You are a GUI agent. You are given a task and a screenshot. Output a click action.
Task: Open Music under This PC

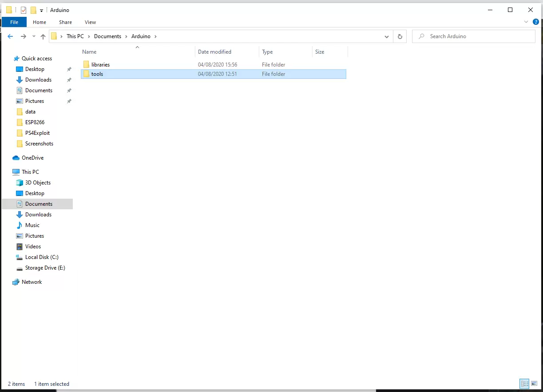tap(32, 225)
